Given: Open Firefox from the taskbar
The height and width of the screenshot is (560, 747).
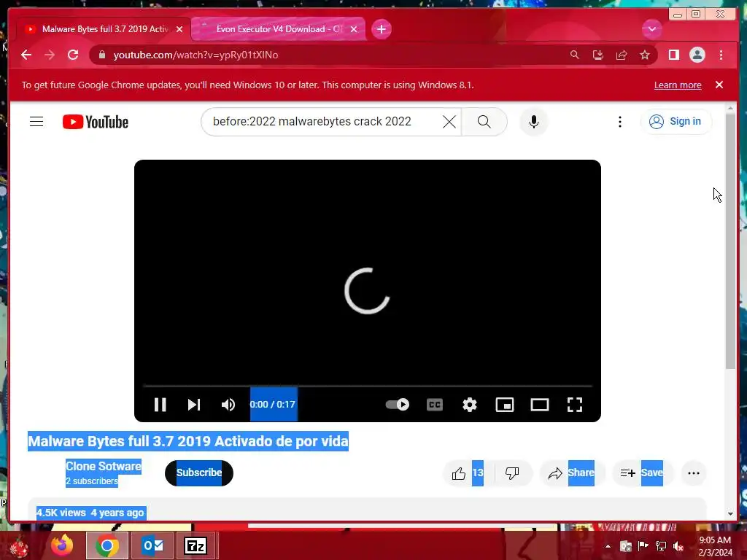Looking at the screenshot, I should pyautogui.click(x=63, y=545).
